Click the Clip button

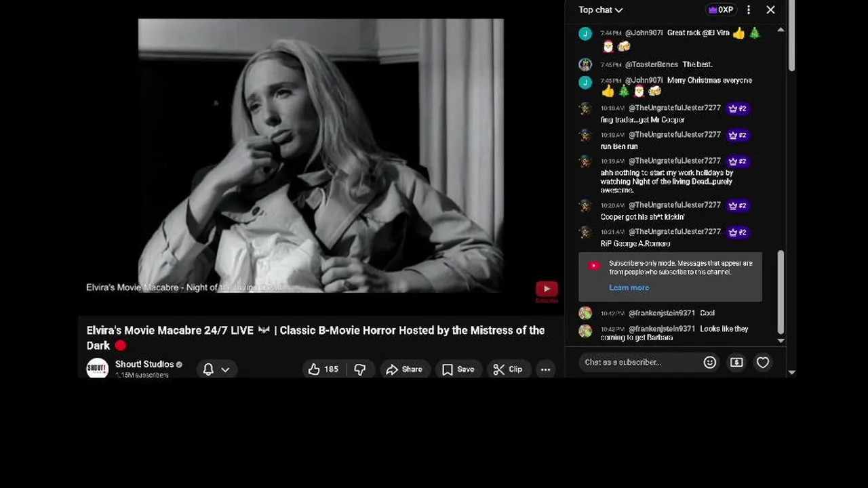pyautogui.click(x=508, y=369)
